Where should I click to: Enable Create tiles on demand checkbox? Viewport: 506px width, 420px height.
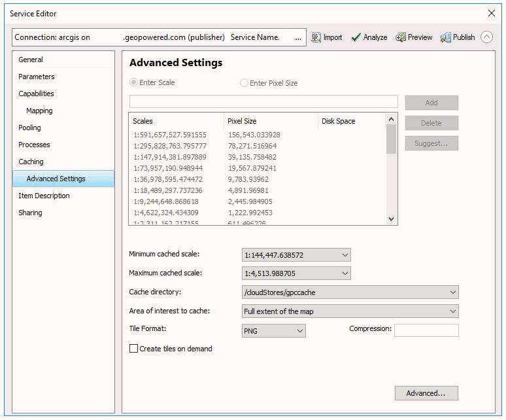134,349
